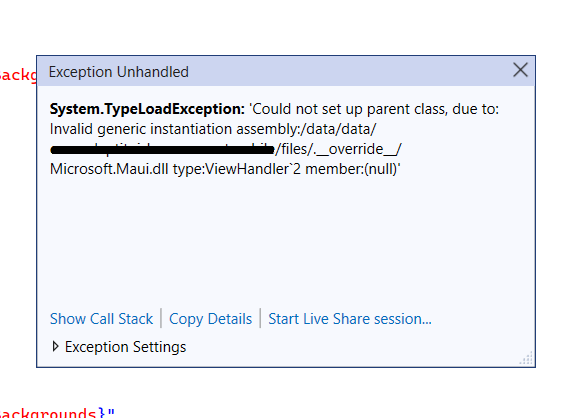The width and height of the screenshot is (584, 418).
Task: Click the blacked-out redacted path bar
Action: coord(162,150)
